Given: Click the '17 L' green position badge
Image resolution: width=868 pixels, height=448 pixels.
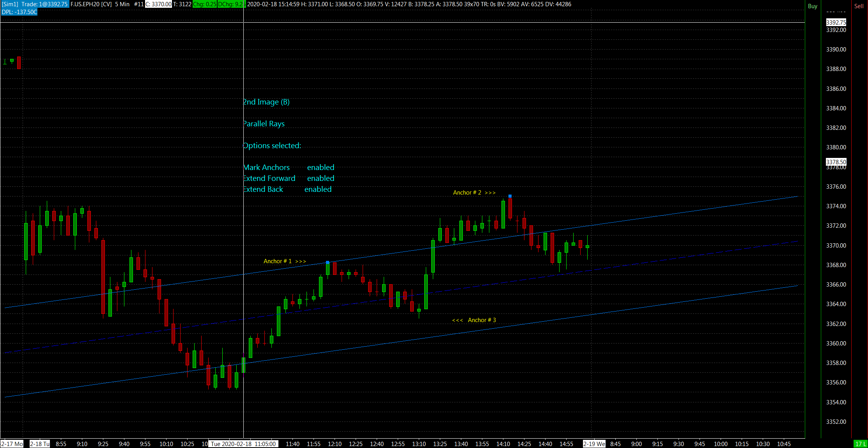Looking at the screenshot, I should pos(861,444).
